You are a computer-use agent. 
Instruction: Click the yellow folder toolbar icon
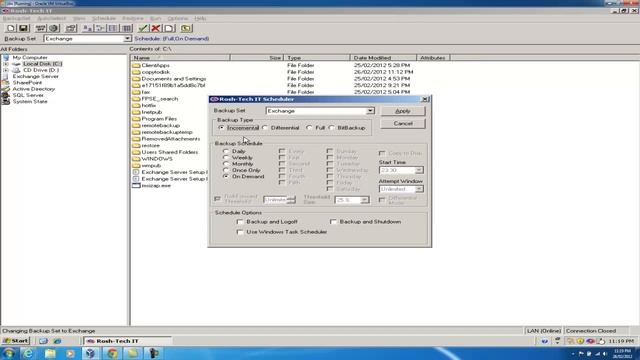tap(186, 28)
